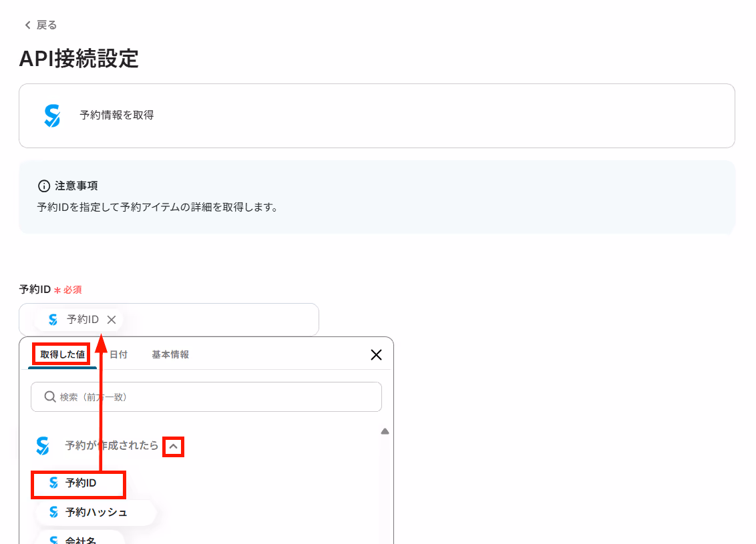756x544 pixels.
Task: Collapse the 予約が作成されたら section chevron
Action: [x=173, y=447]
